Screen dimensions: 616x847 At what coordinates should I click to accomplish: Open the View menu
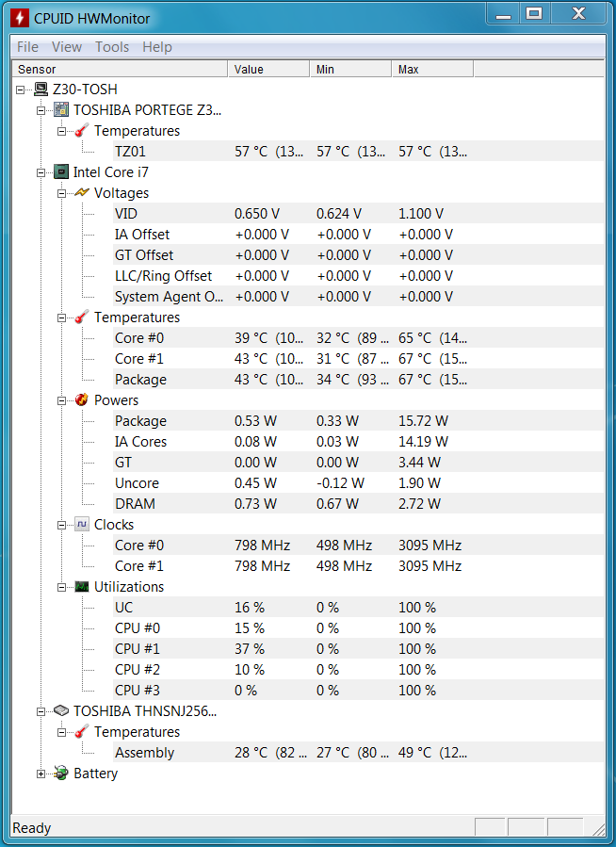67,47
